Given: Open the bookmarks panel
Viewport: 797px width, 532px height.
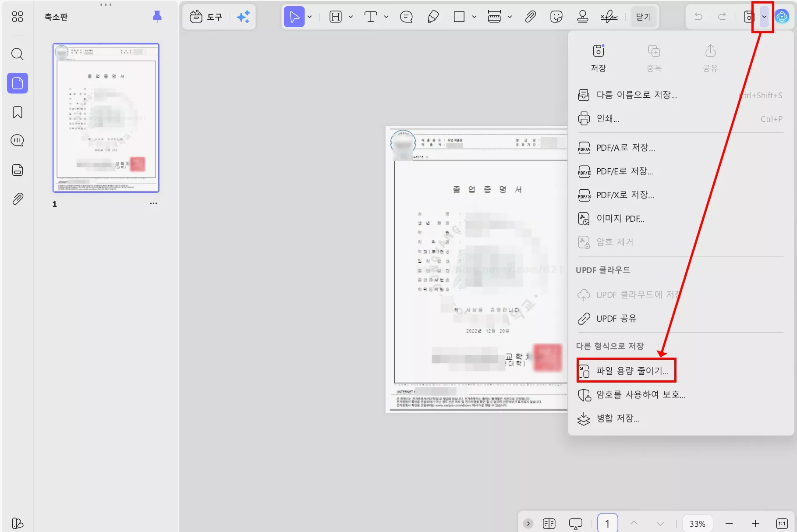Looking at the screenshot, I should [x=17, y=112].
